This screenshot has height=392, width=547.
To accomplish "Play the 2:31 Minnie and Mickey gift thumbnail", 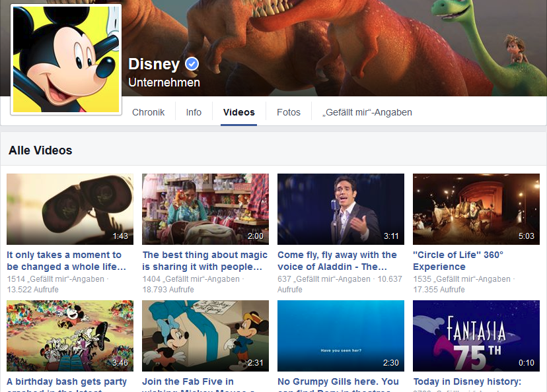I will click(x=205, y=336).
